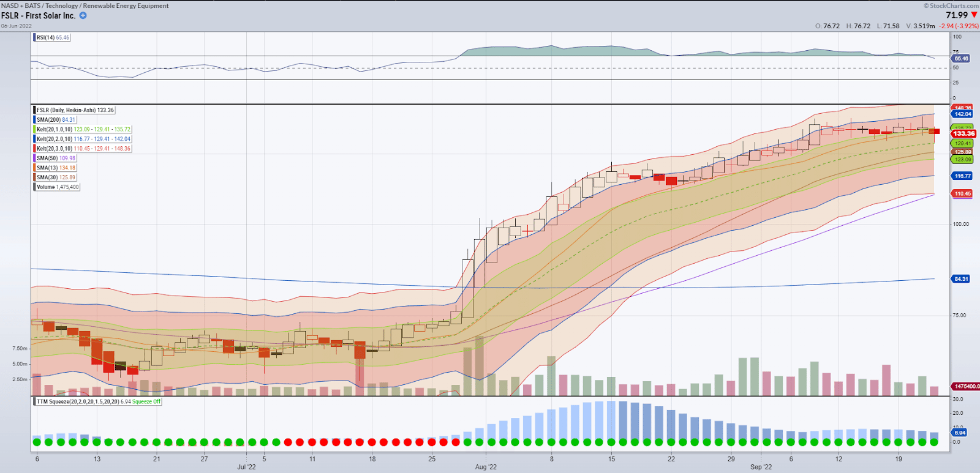This screenshot has width=980, height=473.
Task: Select the Kelt(20,2.0,10) legend label
Action: point(83,139)
